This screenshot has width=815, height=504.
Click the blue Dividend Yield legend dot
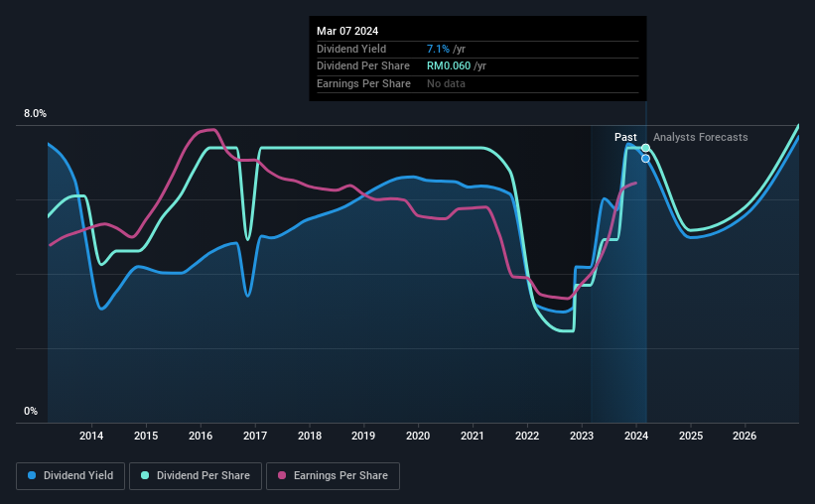click(x=32, y=475)
